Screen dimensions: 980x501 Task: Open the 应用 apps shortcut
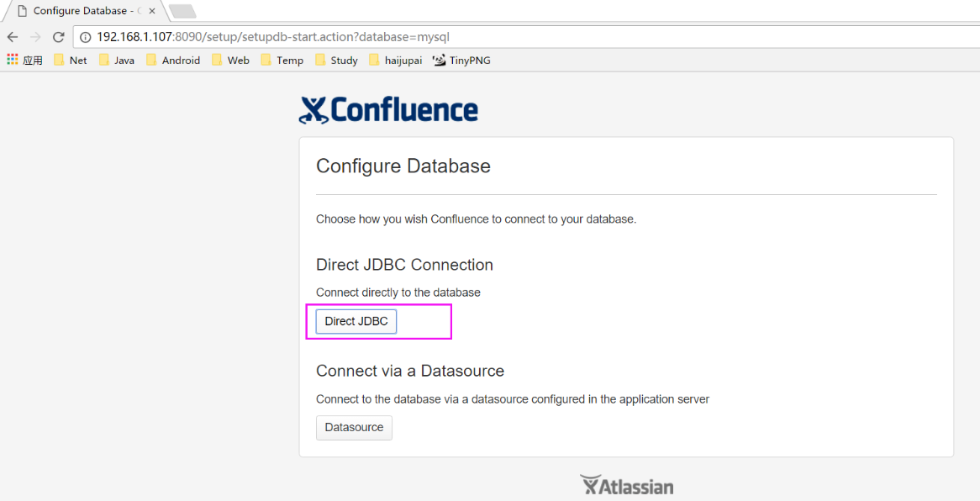(25, 60)
